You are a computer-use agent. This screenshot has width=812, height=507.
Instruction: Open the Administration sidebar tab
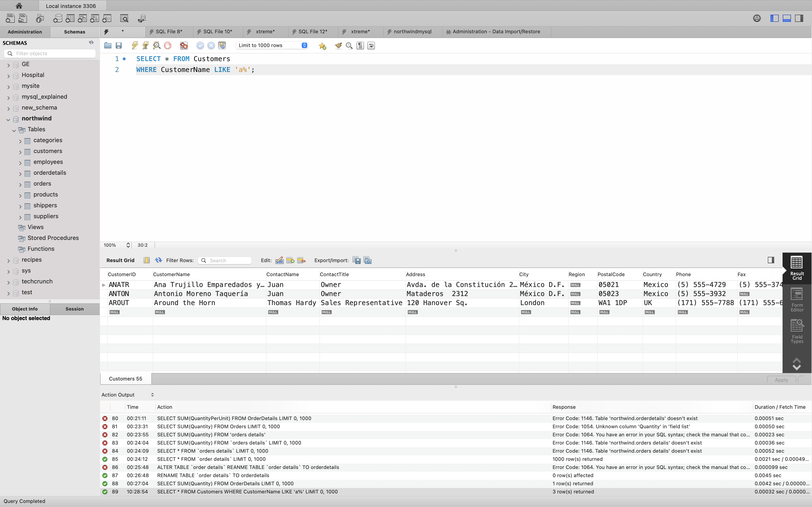25,32
